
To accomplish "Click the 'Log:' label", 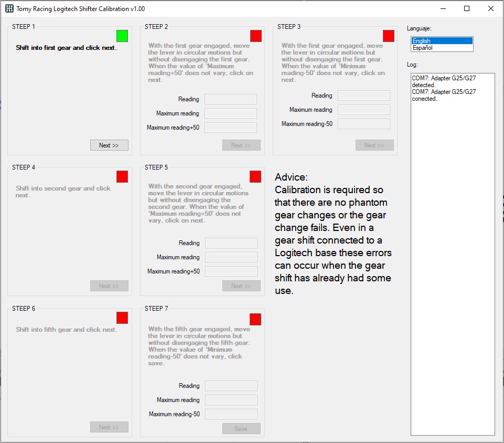I will point(412,65).
